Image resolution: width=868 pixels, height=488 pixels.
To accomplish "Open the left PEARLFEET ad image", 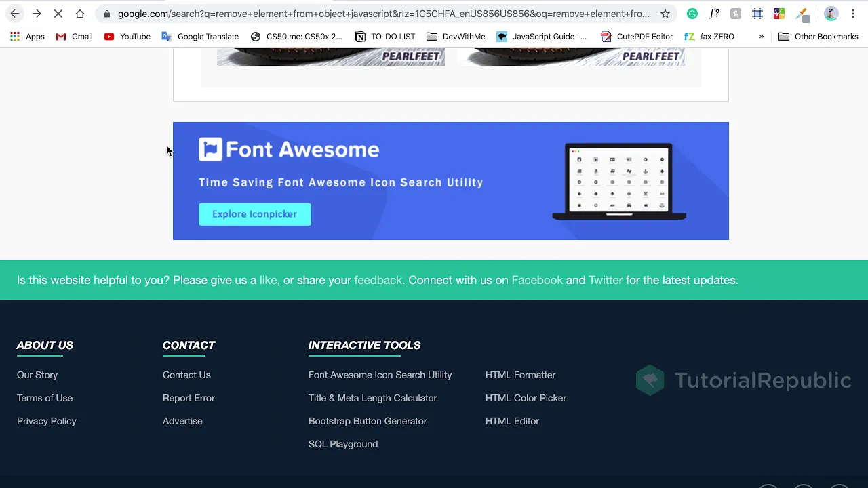I will pos(330,57).
